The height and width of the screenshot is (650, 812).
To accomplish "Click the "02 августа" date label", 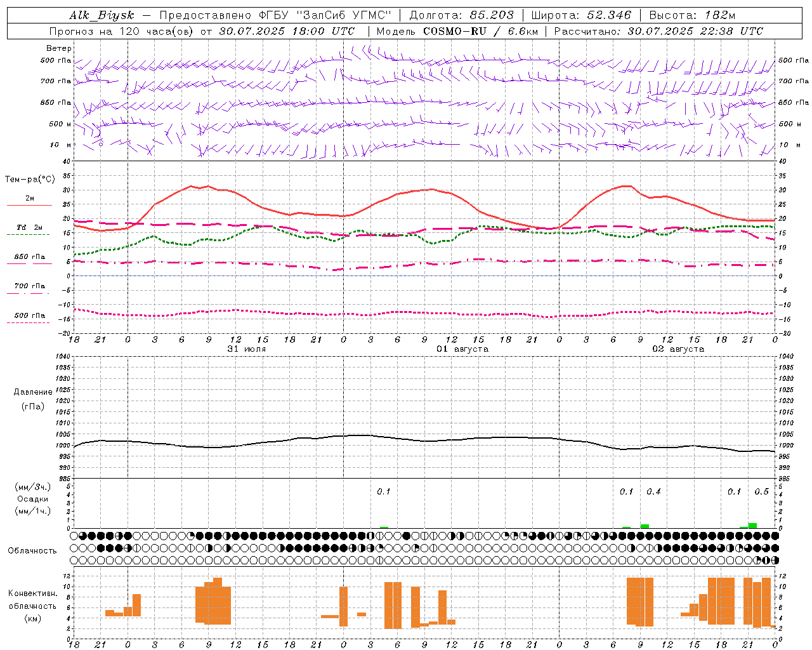I will pyautogui.click(x=678, y=349).
